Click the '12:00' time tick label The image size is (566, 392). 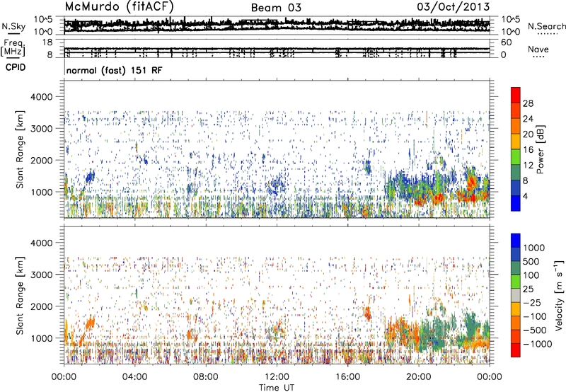click(x=277, y=377)
